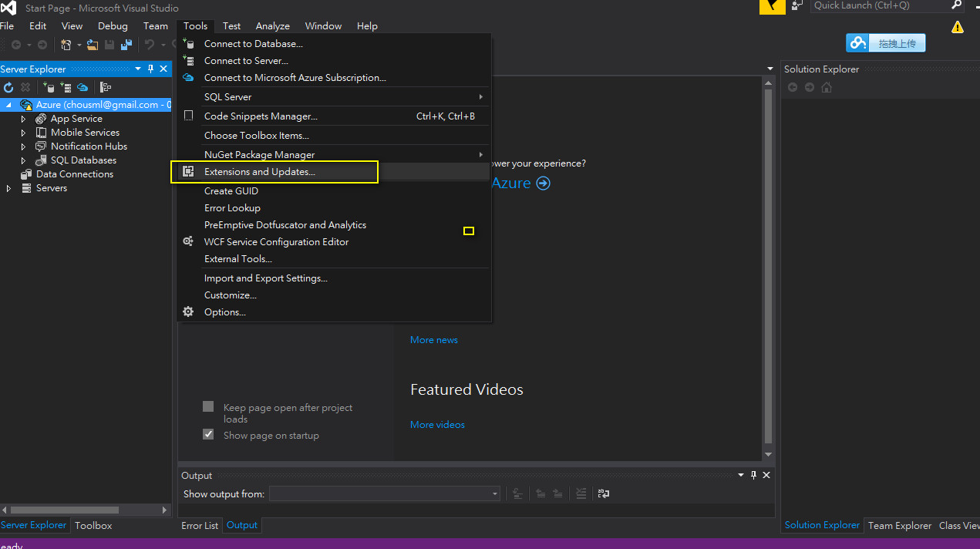Click Connect to Database icon in Server Explorer toolbar
Screen dimensions: 980x549
pos(48,87)
